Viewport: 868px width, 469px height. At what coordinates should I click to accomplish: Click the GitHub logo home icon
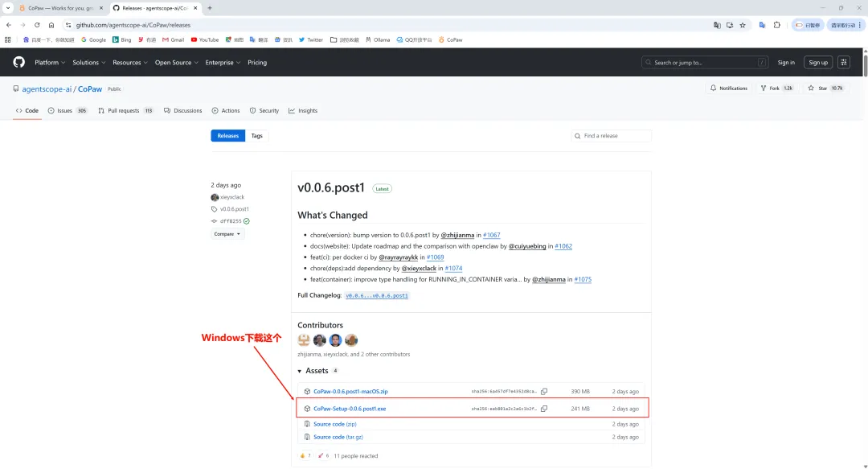pos(18,62)
